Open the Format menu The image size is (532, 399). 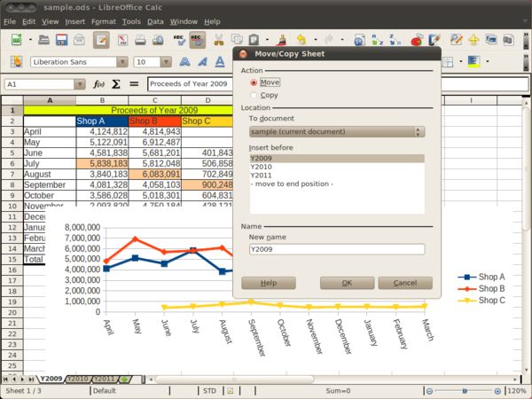103,20
